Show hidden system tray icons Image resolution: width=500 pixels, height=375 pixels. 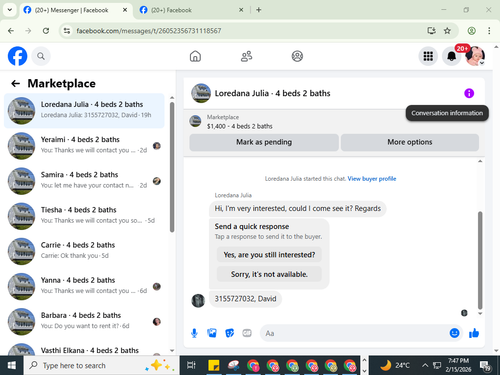tap(425, 365)
